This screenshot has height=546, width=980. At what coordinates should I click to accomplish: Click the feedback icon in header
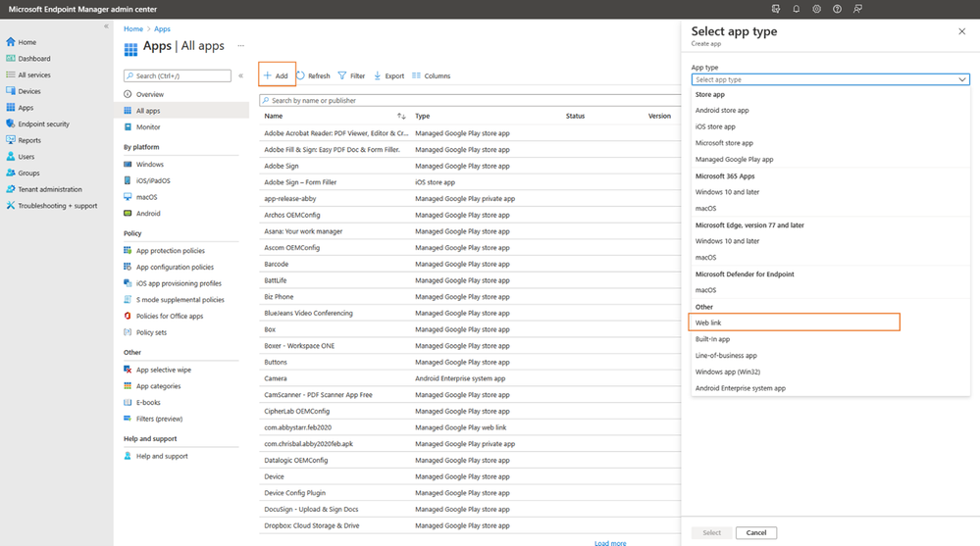coord(857,9)
